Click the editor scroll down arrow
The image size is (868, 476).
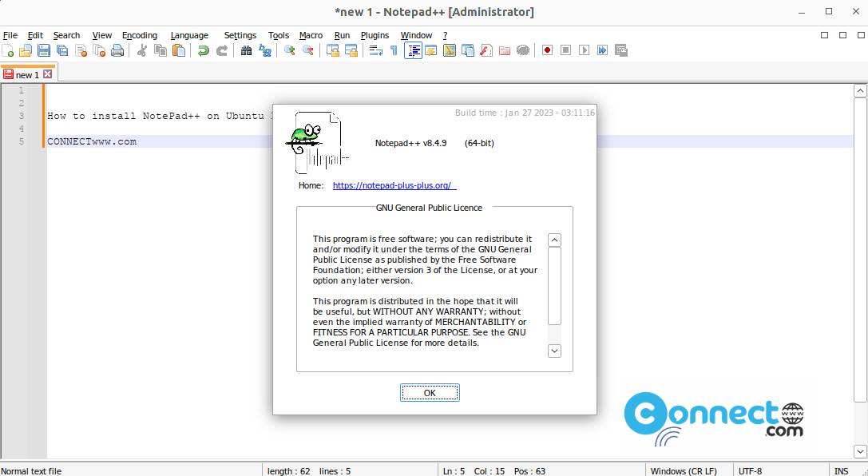tap(860, 451)
